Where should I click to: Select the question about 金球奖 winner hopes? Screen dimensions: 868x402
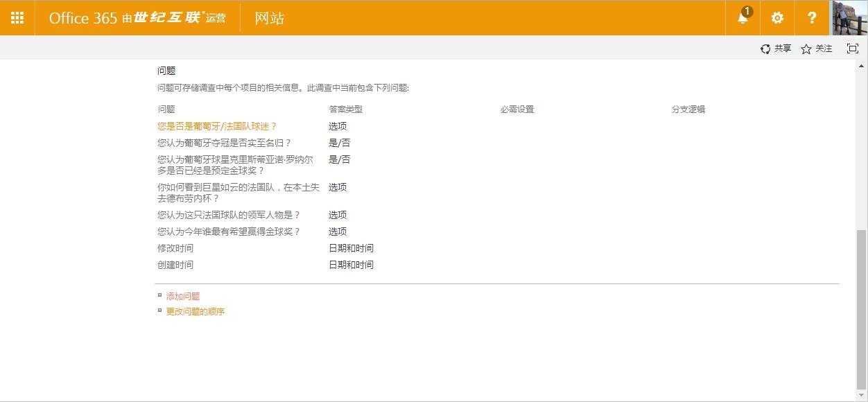tap(229, 231)
